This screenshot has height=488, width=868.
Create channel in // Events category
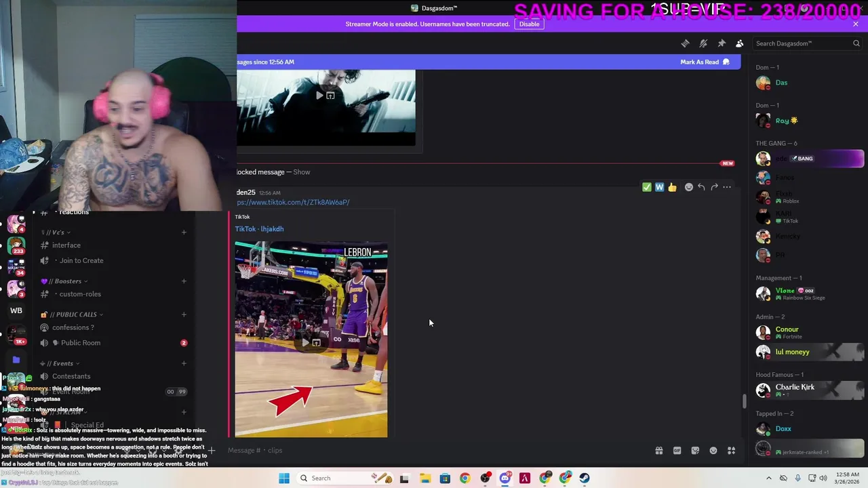[184, 363]
